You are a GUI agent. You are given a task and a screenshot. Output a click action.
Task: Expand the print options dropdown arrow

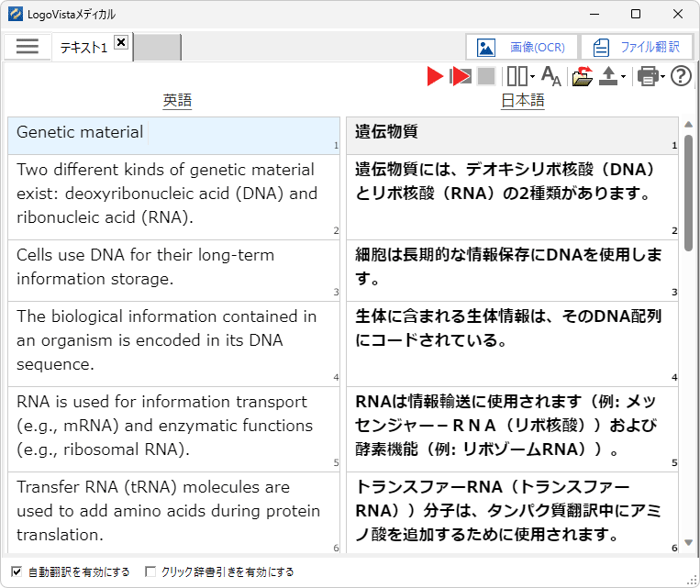click(x=662, y=78)
